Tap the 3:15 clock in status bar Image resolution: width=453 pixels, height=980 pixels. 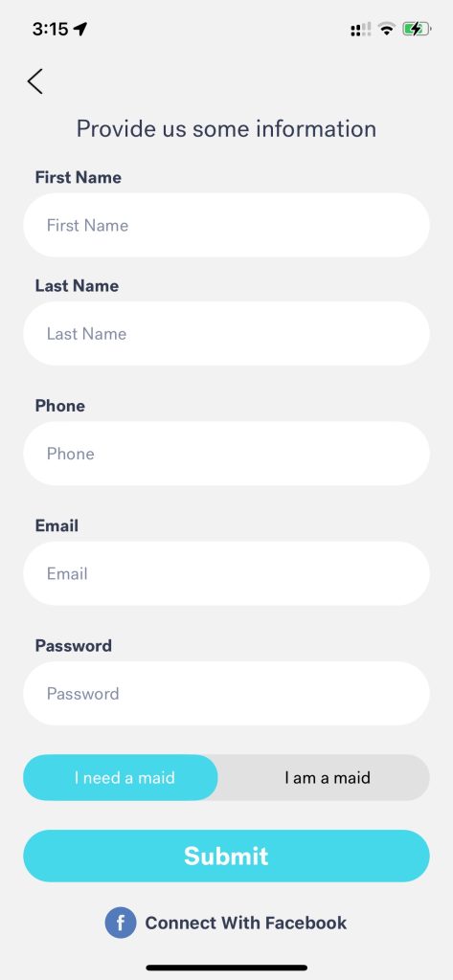point(50,29)
